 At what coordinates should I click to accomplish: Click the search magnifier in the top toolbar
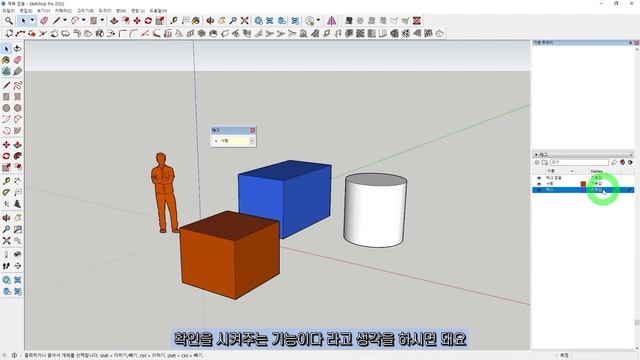click(9, 20)
